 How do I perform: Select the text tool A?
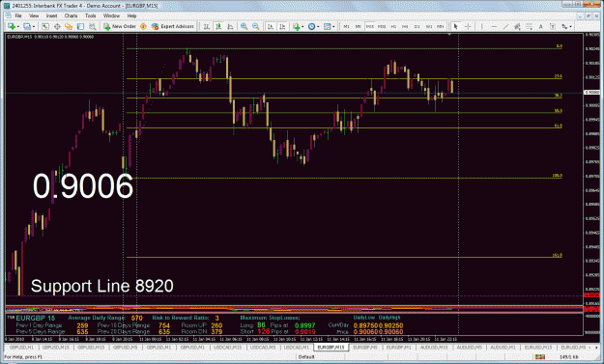point(541,26)
